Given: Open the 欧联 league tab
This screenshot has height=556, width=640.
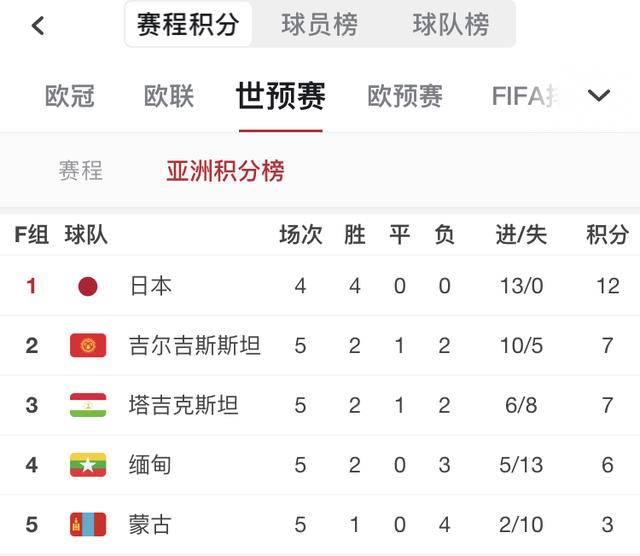Looking at the screenshot, I should pyautogui.click(x=169, y=96).
